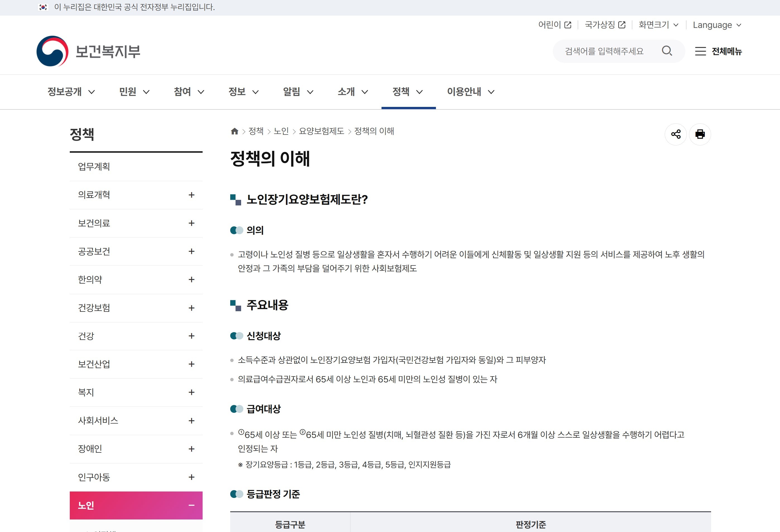Screen dimensions: 780x532
Task: Click the print icon button
Action: click(x=700, y=134)
